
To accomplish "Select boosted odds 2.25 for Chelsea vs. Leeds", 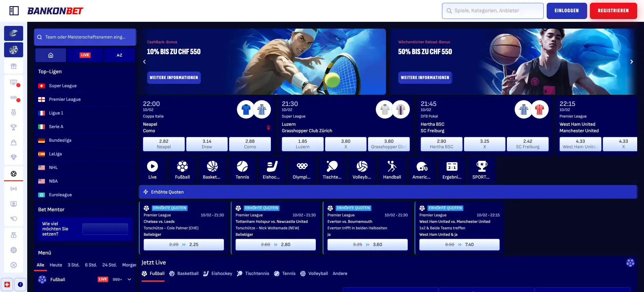I will [x=184, y=245].
